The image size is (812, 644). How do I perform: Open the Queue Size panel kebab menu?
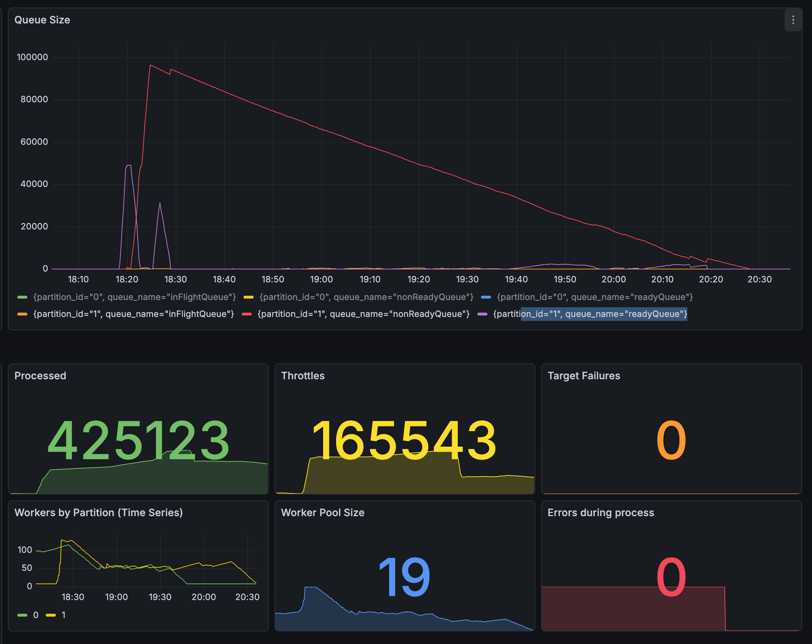793,20
